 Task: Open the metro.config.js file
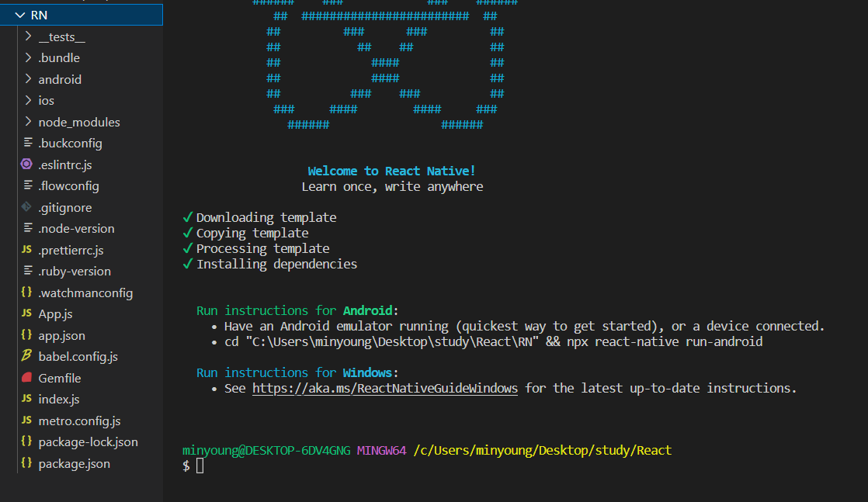tap(79, 421)
